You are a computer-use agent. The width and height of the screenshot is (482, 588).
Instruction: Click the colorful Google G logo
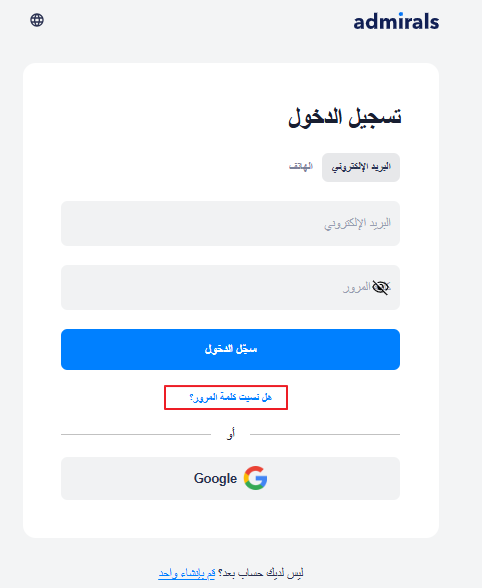click(x=255, y=478)
